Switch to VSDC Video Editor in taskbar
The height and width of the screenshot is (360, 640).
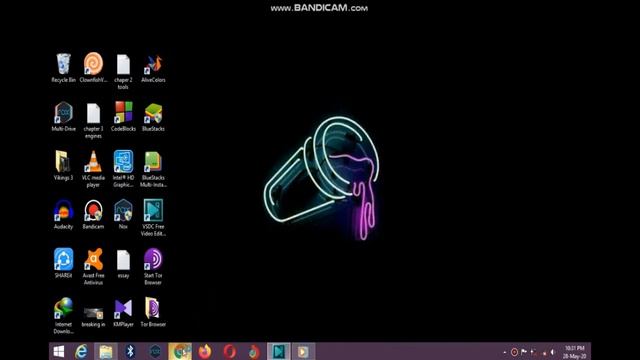(279, 351)
